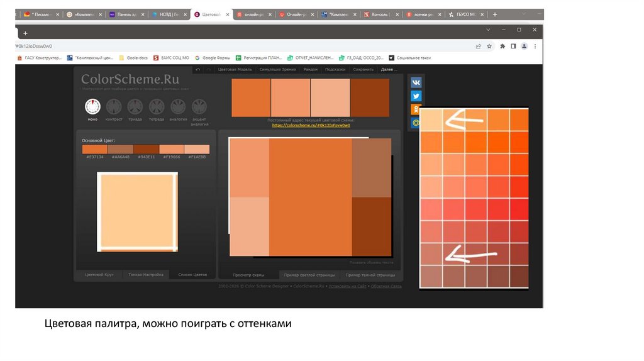The width and height of the screenshot is (644, 361).
Task: Switch to the Список Цветов tab
Action: pyautogui.click(x=192, y=275)
